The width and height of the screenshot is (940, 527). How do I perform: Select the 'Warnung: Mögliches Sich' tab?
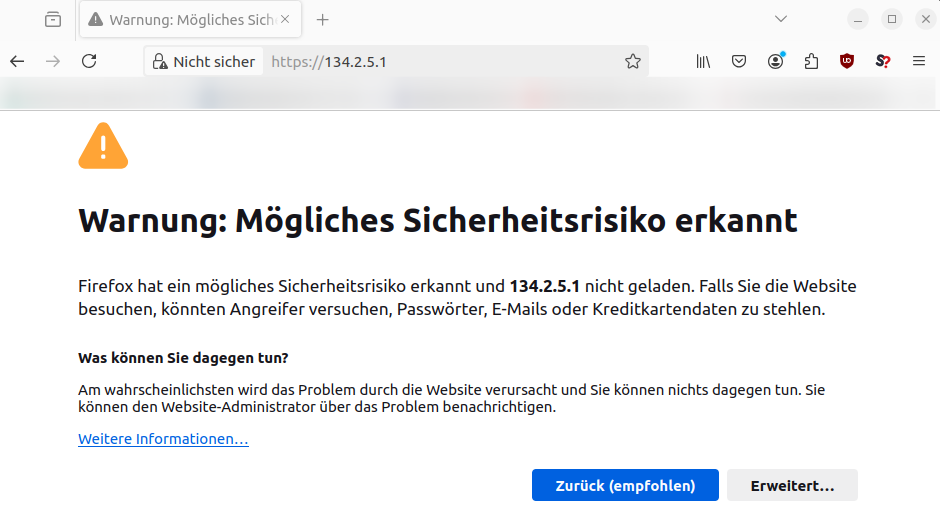191,20
